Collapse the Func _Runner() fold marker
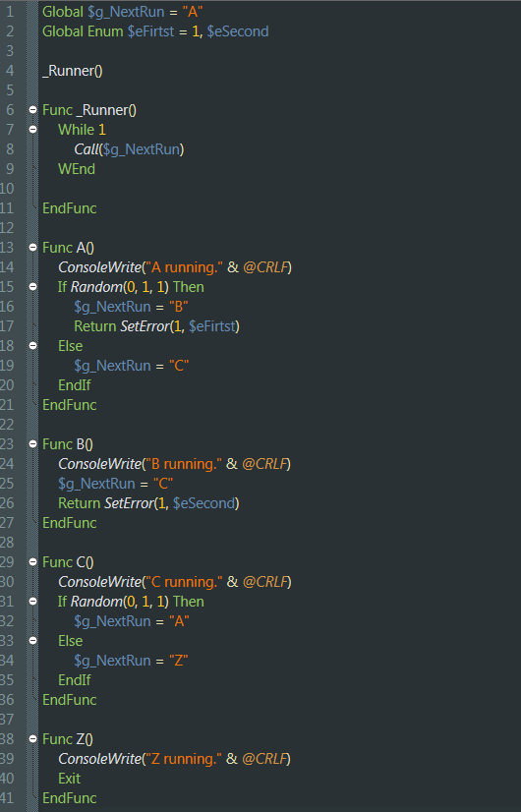Screen dimensions: 521x812 coord(32,110)
